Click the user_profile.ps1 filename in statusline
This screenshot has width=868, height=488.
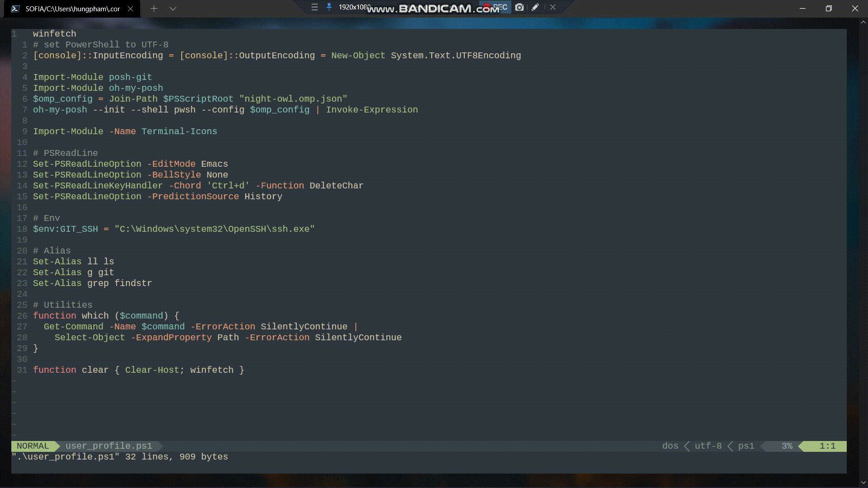coord(108,446)
